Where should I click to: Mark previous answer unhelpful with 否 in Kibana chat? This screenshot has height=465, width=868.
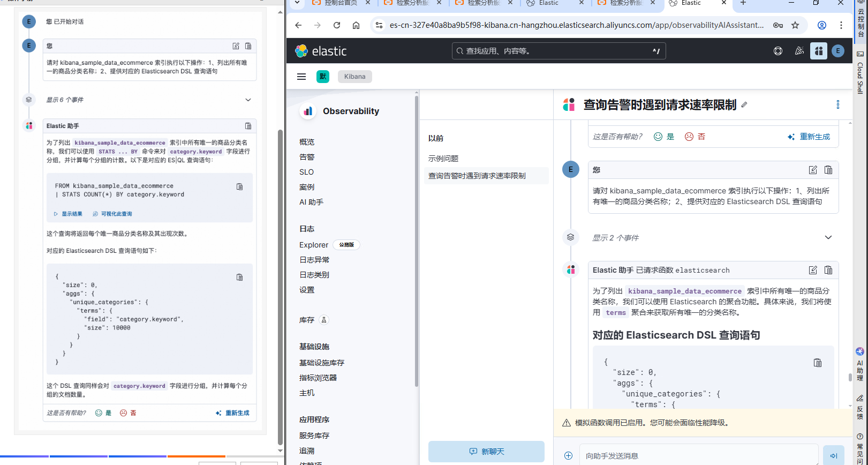coord(695,137)
